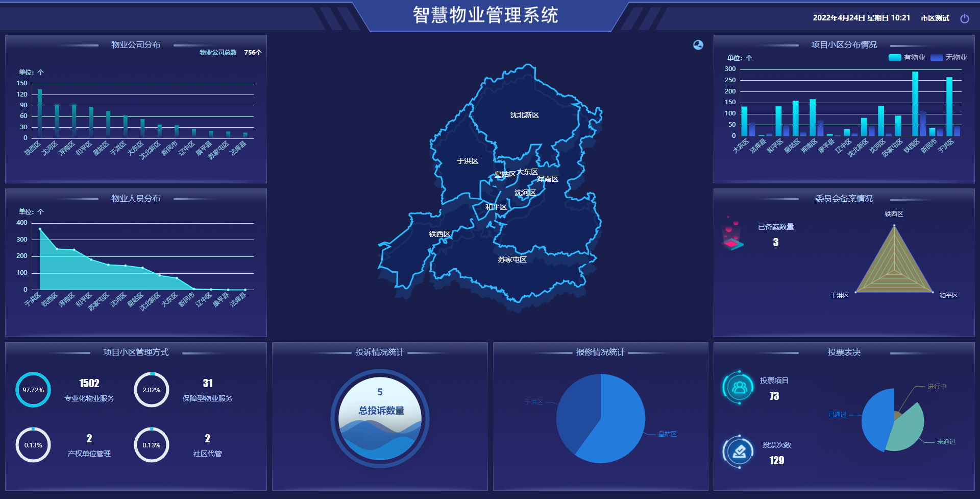Select 沈北新区 on the map
980x499 pixels.
tap(524, 115)
